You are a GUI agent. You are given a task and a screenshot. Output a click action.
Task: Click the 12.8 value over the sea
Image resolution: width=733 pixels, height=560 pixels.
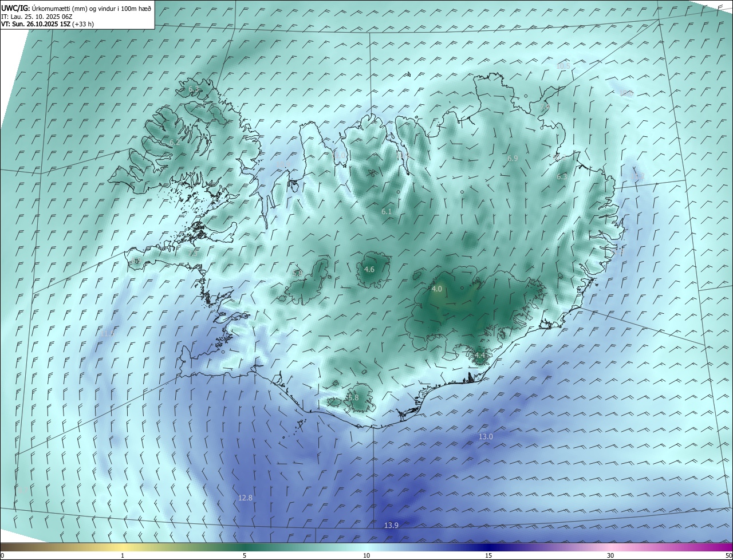click(x=245, y=498)
